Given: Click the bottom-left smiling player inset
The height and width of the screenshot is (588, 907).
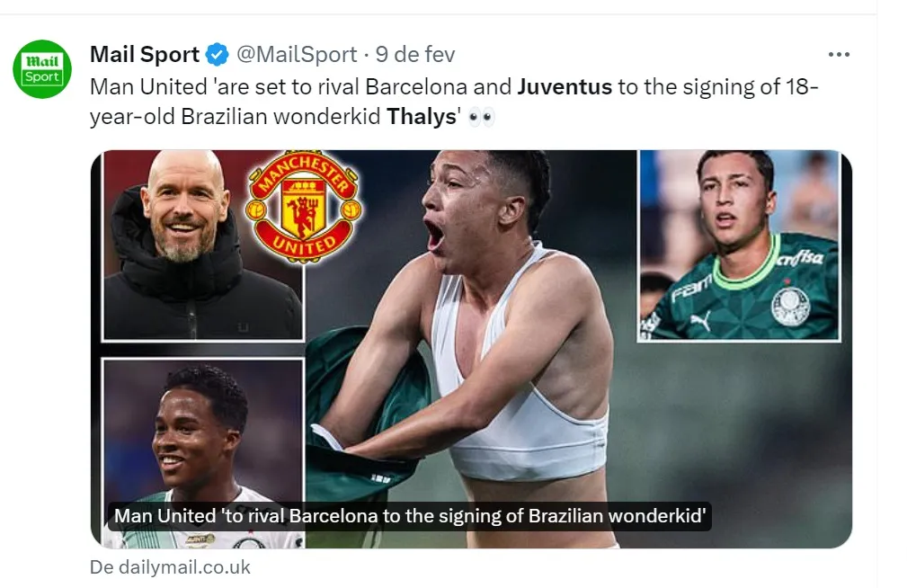Looking at the screenshot, I should click(x=203, y=453).
